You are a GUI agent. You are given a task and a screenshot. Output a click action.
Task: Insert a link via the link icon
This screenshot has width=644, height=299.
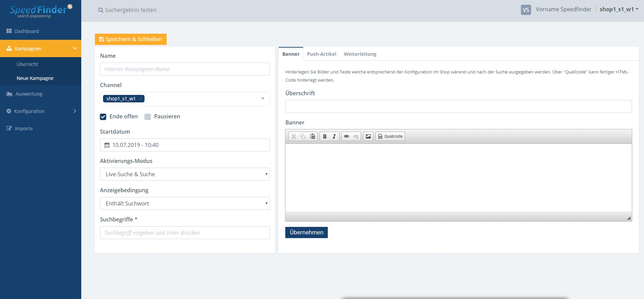(346, 136)
